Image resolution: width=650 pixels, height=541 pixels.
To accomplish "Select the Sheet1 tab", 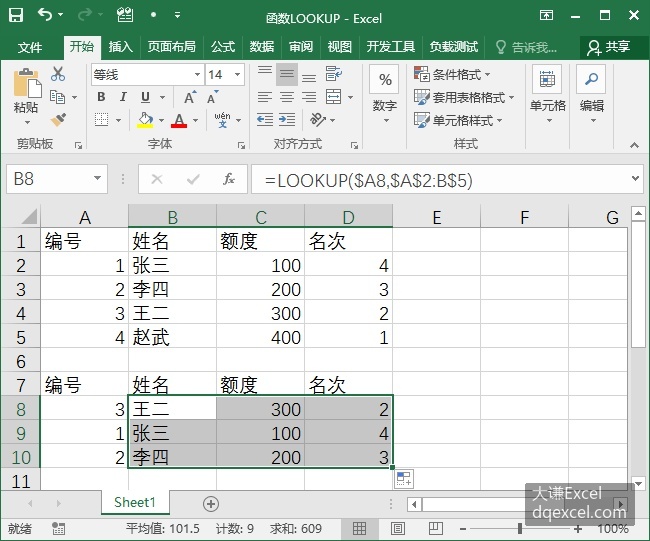I will coord(135,502).
